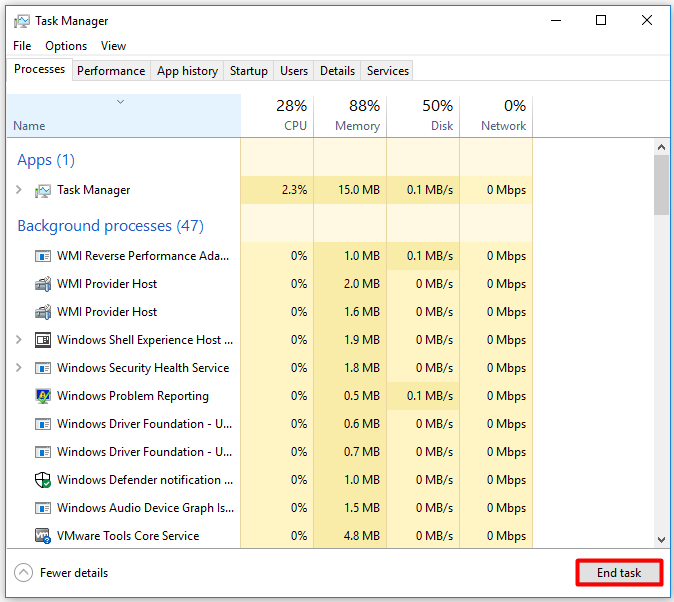Click the 1.6 MB memory value
The image size is (674, 602).
(362, 312)
